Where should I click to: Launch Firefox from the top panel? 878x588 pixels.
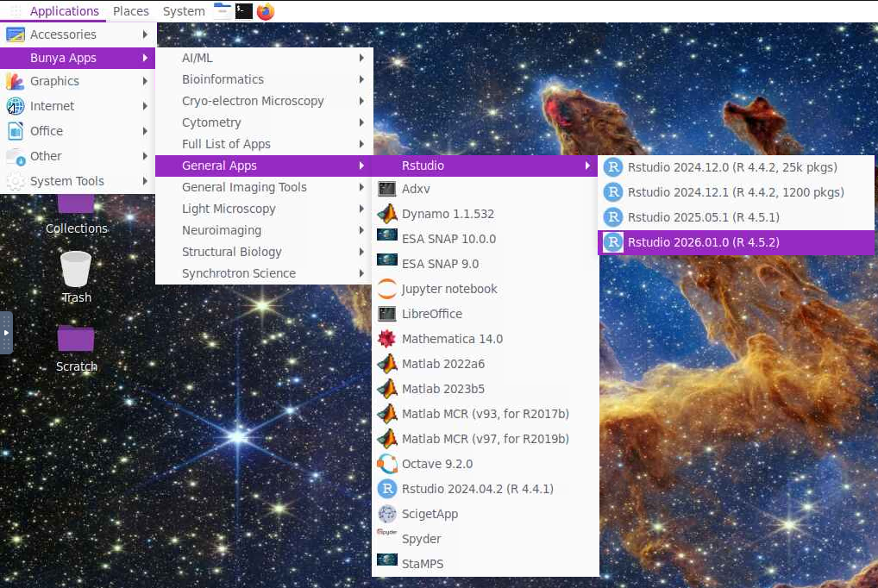click(266, 10)
